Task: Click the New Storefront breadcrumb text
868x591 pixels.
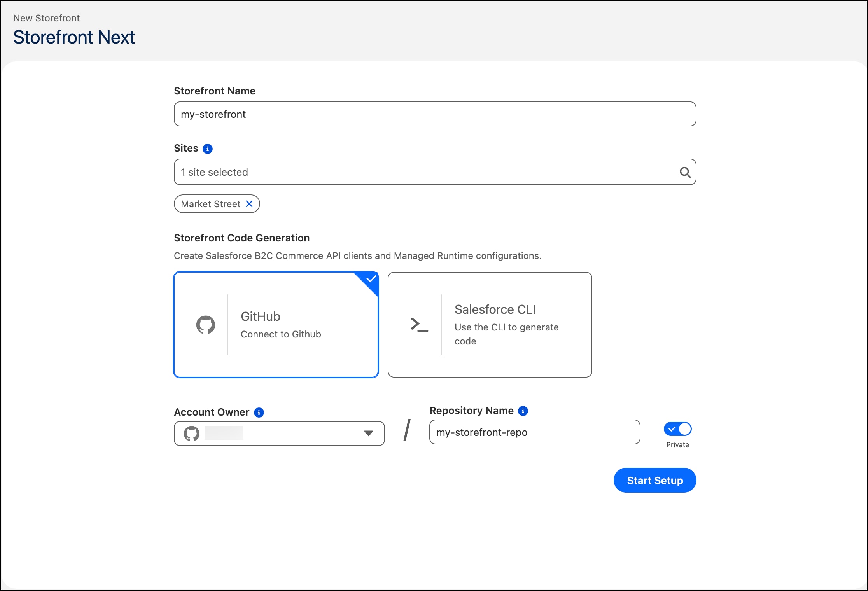Action: tap(47, 18)
